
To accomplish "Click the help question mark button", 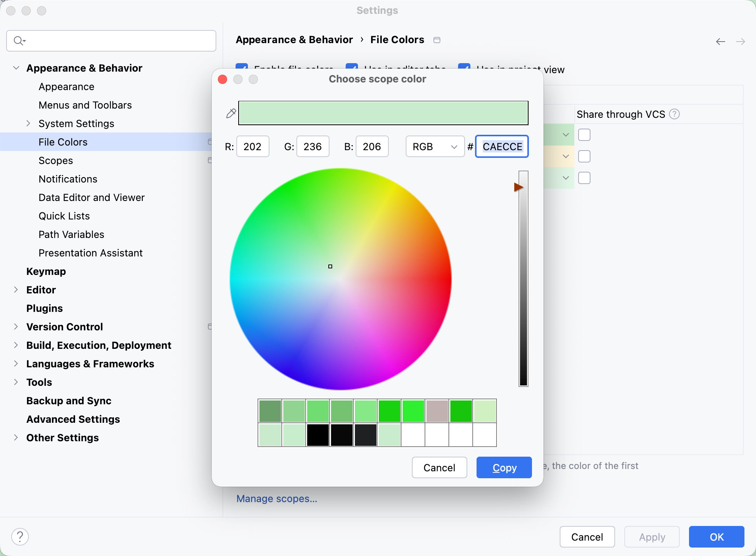I will (x=20, y=536).
